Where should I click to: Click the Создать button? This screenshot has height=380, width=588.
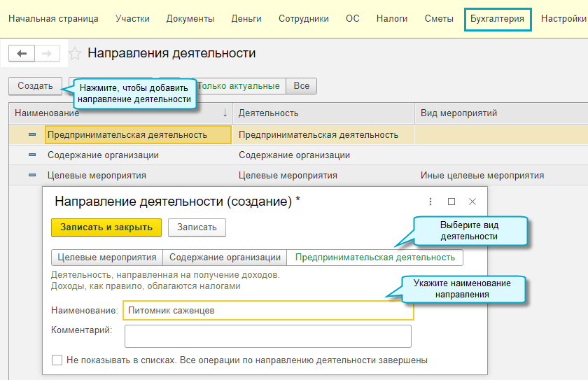point(35,86)
